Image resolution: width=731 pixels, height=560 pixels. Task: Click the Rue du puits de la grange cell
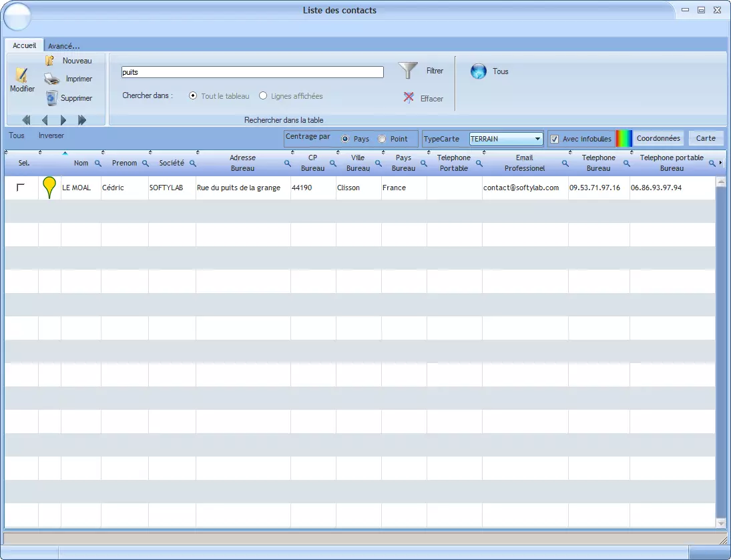pyautogui.click(x=244, y=188)
